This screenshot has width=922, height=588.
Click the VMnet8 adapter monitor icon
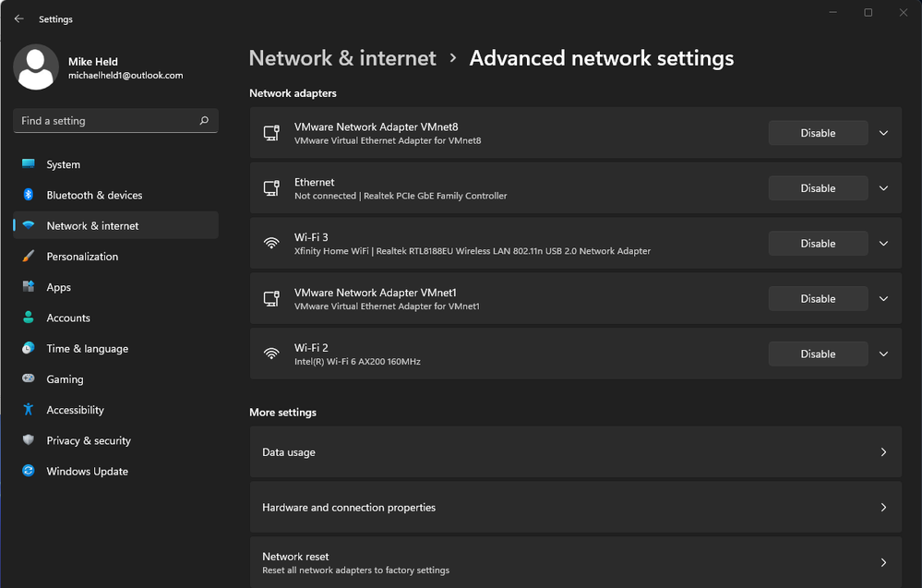pos(271,133)
